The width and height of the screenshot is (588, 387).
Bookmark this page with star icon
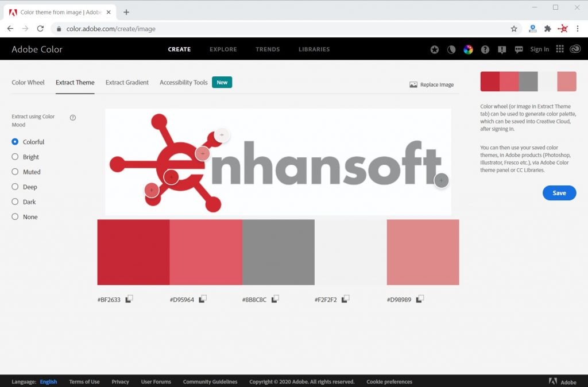point(514,29)
